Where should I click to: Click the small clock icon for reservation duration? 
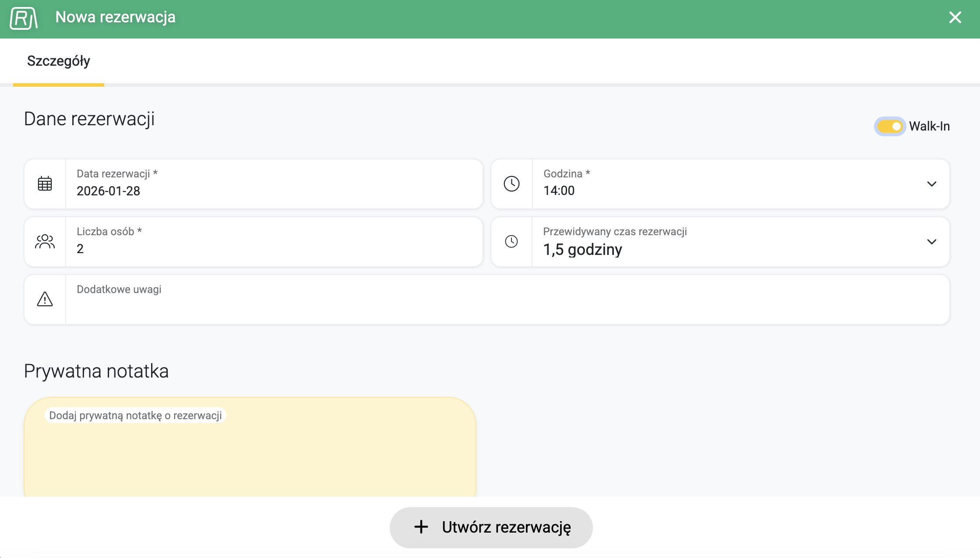click(x=511, y=242)
